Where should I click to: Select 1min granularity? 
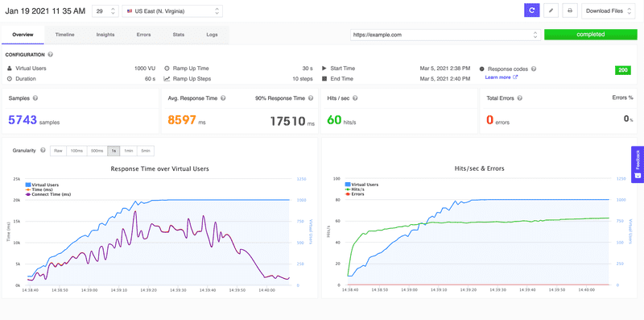(129, 151)
